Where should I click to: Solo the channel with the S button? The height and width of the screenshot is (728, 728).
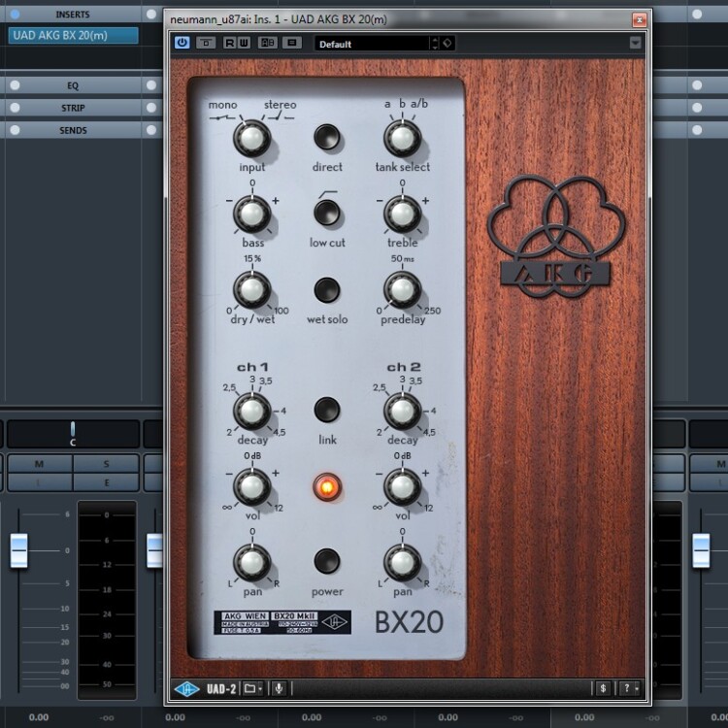point(107,464)
